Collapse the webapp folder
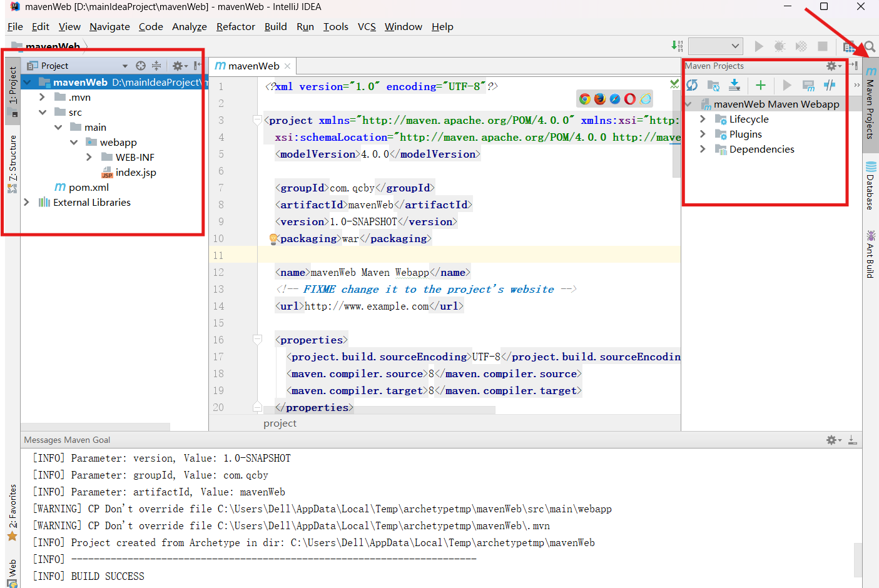The image size is (879, 588). coord(74,142)
